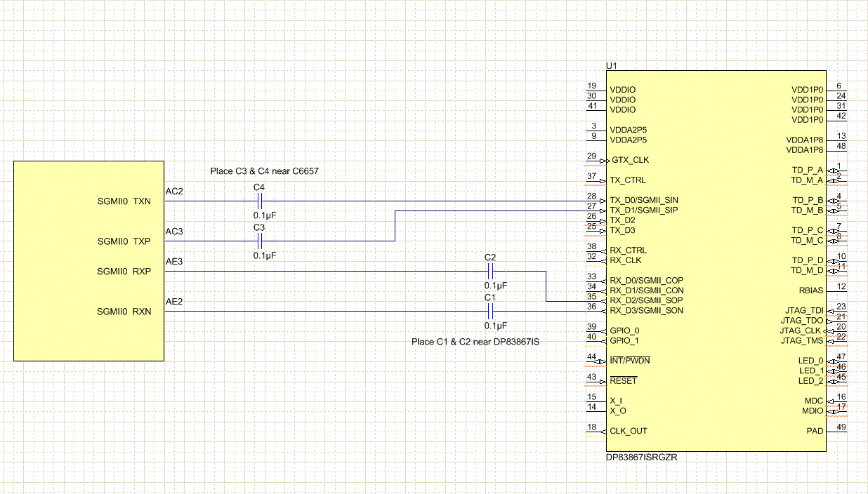Image resolution: width=868 pixels, height=494 pixels.
Task: Select capacitor C3 symbol on the TXP line
Action: [260, 241]
